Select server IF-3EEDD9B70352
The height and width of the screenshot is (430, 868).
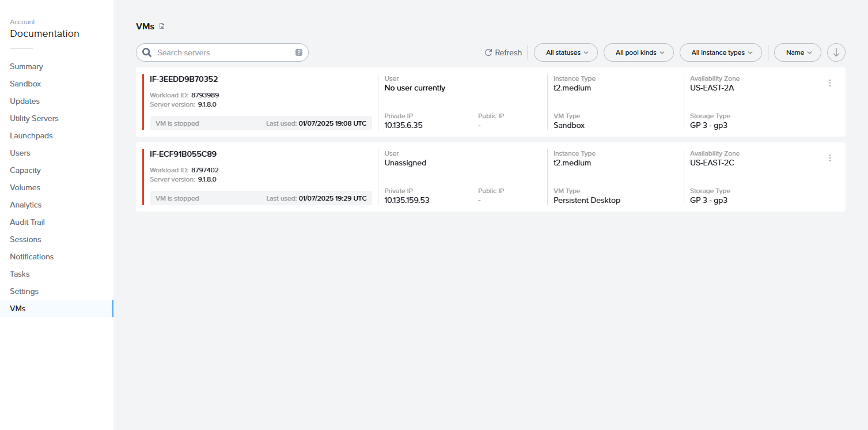pos(184,79)
